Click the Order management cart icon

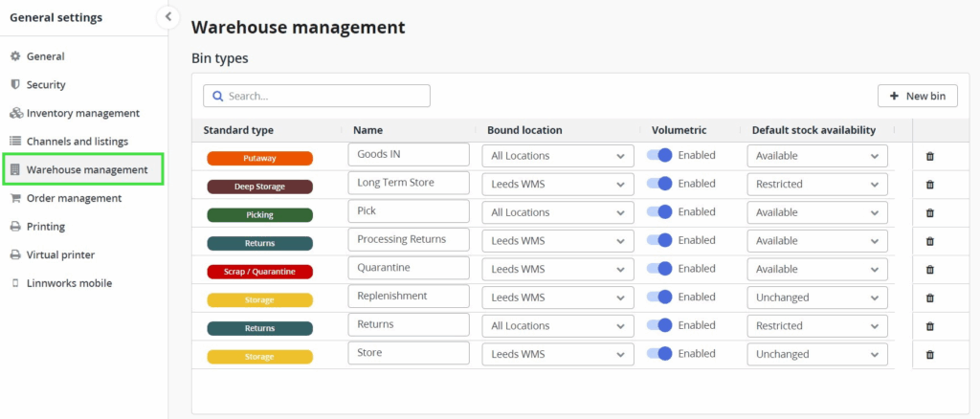[15, 198]
